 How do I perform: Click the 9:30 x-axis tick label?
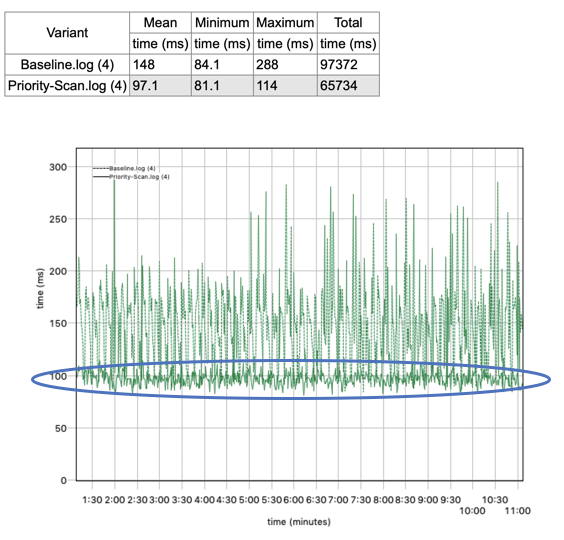[x=450, y=500]
